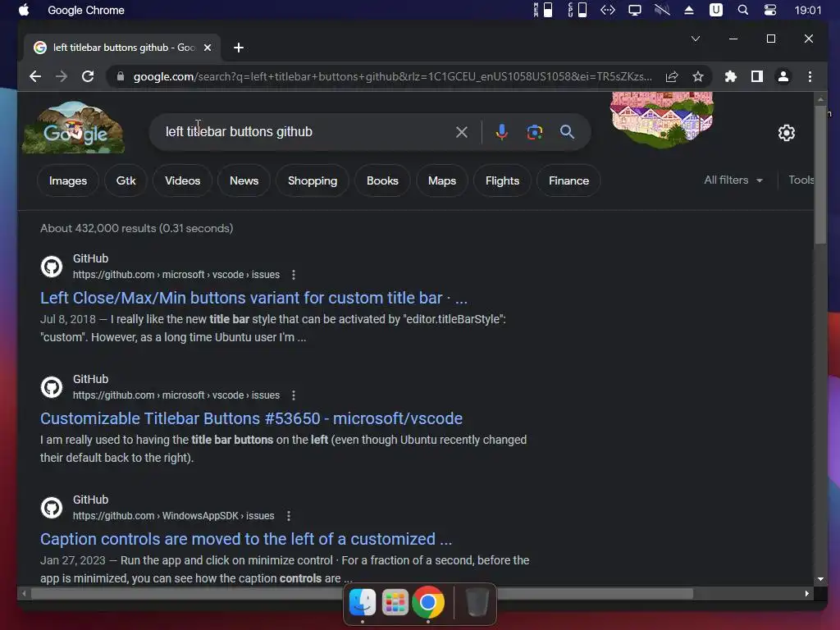Open options for first vscode issues result
Viewport: 840px width, 630px height.
(294, 275)
